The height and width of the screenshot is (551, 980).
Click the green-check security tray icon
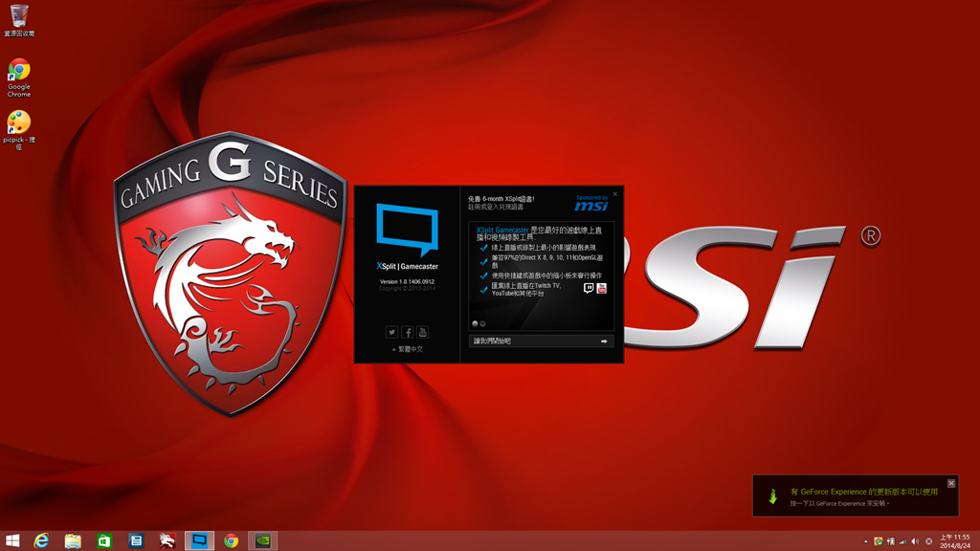point(879,541)
